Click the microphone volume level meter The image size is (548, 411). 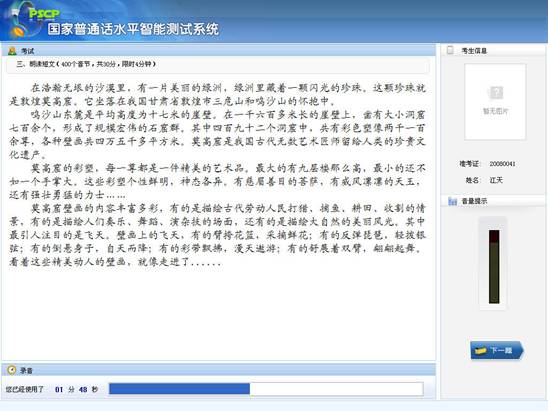click(x=494, y=266)
